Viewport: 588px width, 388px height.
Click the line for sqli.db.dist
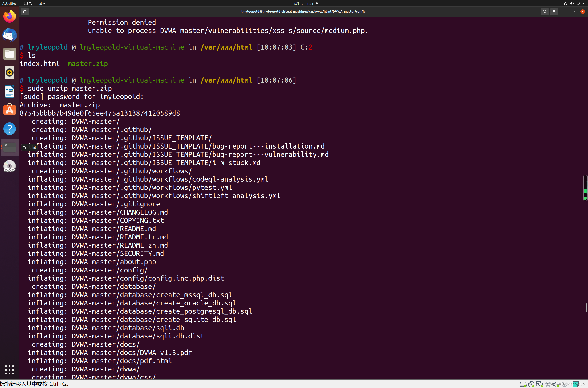click(116, 336)
